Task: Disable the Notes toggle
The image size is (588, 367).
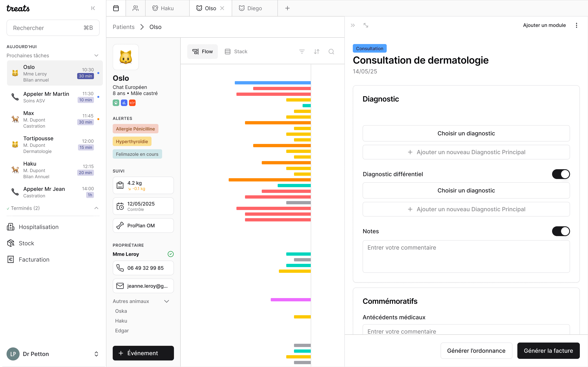Action: click(x=561, y=231)
